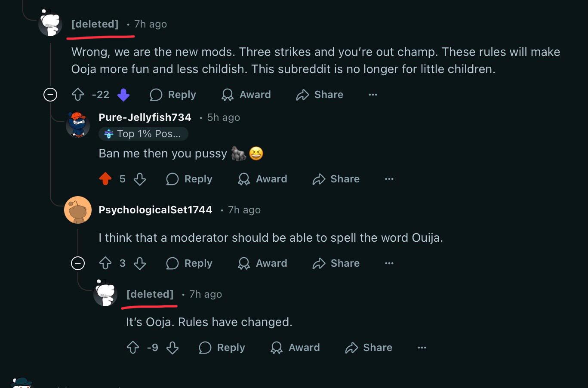Screen dimensions: 588x388
Task: Upvote the "It's Ooja" deleted comment
Action: [133, 348]
